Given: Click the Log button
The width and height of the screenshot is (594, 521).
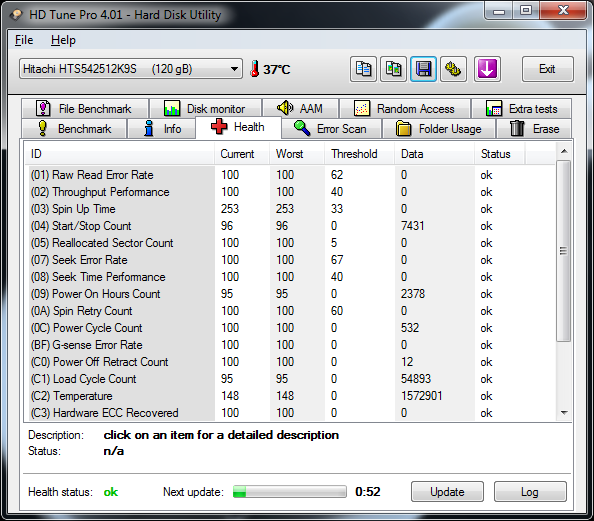Looking at the screenshot, I should (530, 492).
